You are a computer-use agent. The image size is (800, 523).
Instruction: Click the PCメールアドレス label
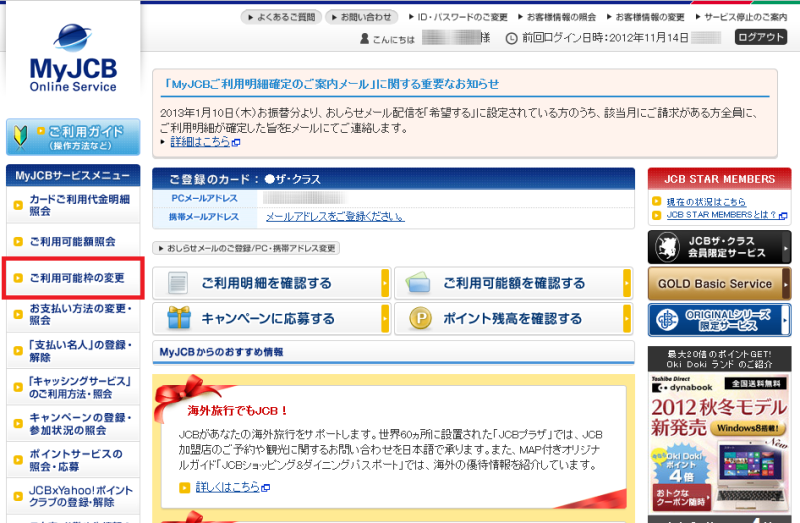tap(204, 198)
